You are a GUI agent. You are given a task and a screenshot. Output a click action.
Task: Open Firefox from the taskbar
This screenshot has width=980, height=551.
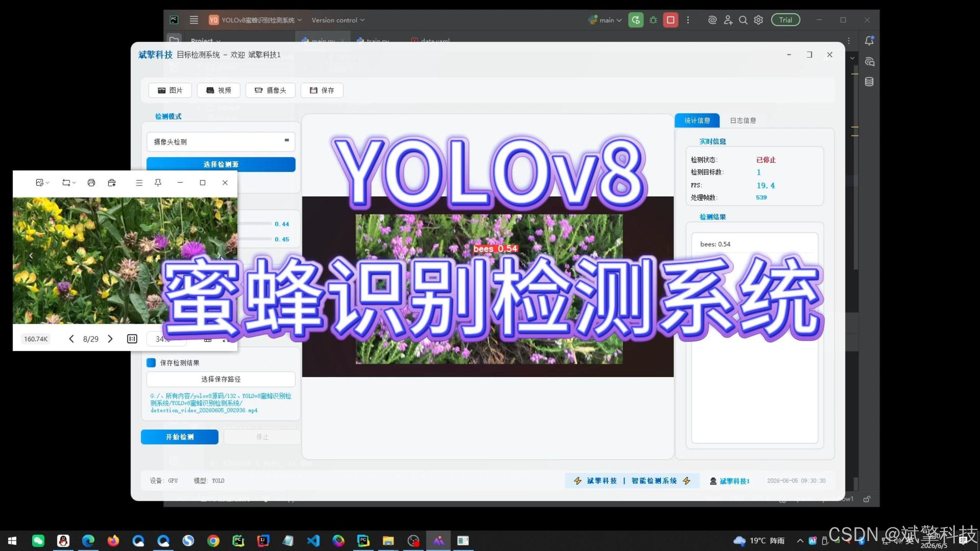(x=113, y=541)
